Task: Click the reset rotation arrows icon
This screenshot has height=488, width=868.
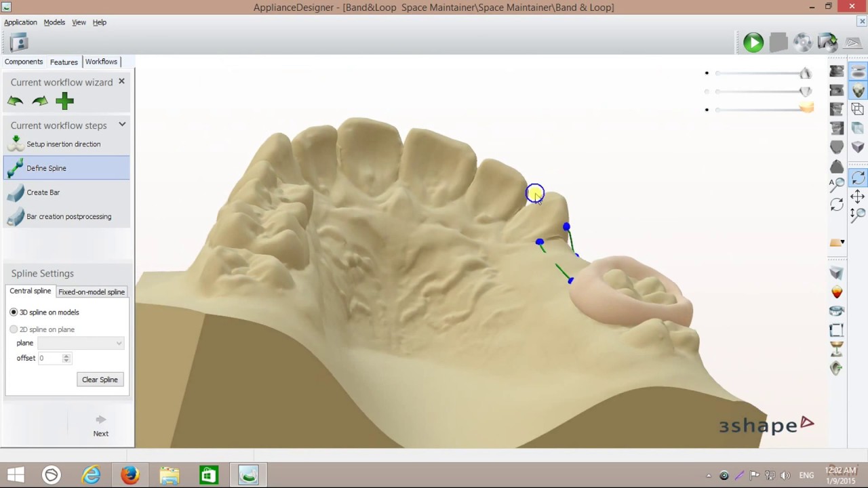Action: point(837,203)
